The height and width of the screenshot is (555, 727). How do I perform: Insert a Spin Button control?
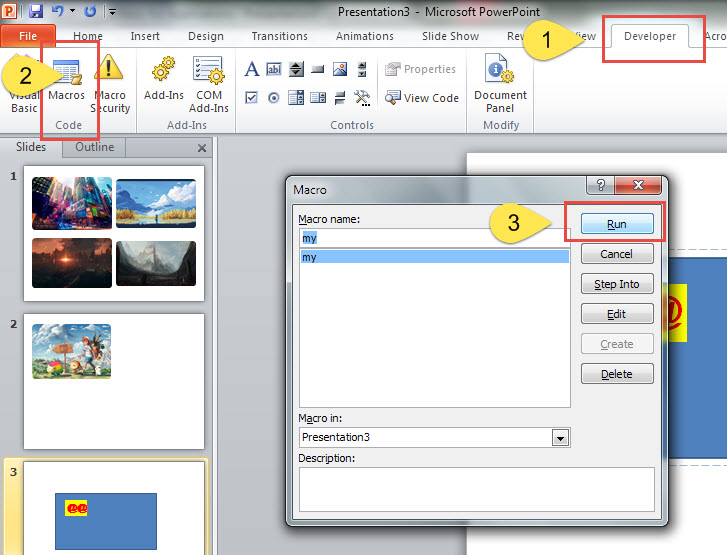point(296,69)
